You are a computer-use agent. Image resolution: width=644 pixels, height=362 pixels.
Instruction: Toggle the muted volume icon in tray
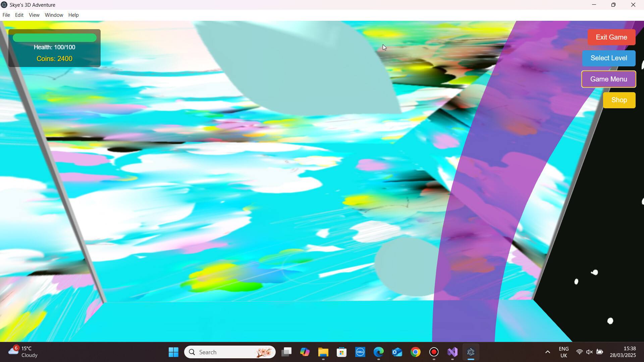pos(589,352)
